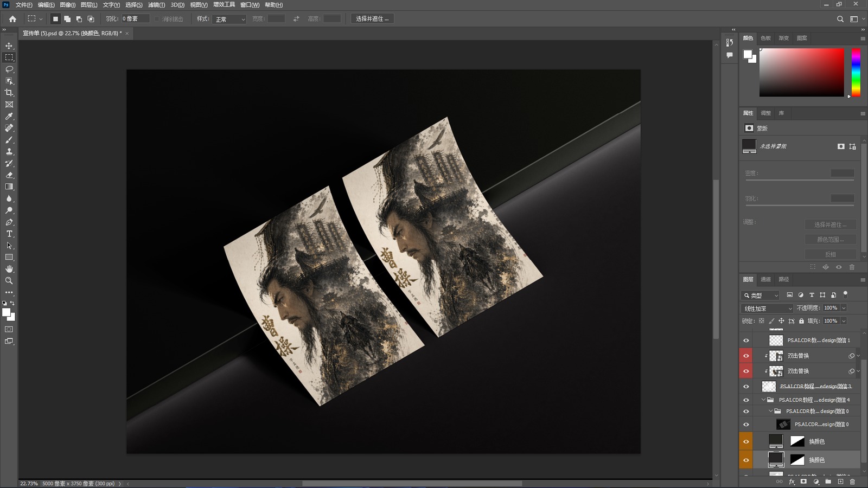The width and height of the screenshot is (868, 488).
Task: Create a new layer with plus icon
Action: [840, 481]
